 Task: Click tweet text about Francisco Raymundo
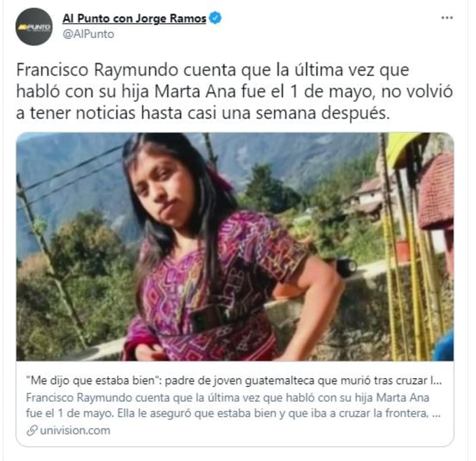pyautogui.click(x=235, y=91)
